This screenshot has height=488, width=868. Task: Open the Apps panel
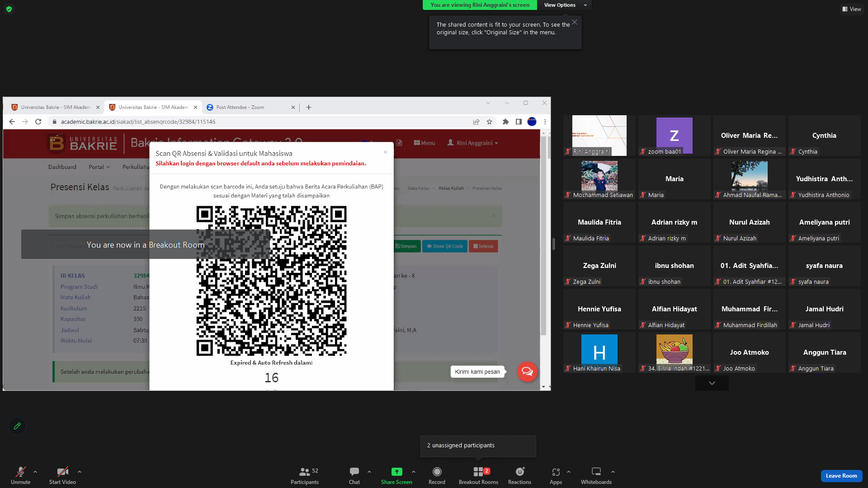556,475
